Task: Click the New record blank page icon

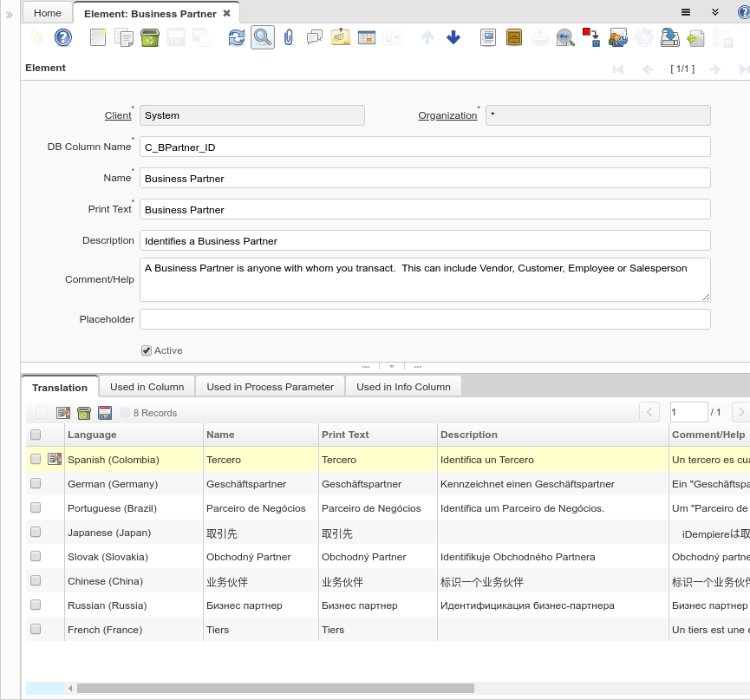Action: tap(98, 37)
